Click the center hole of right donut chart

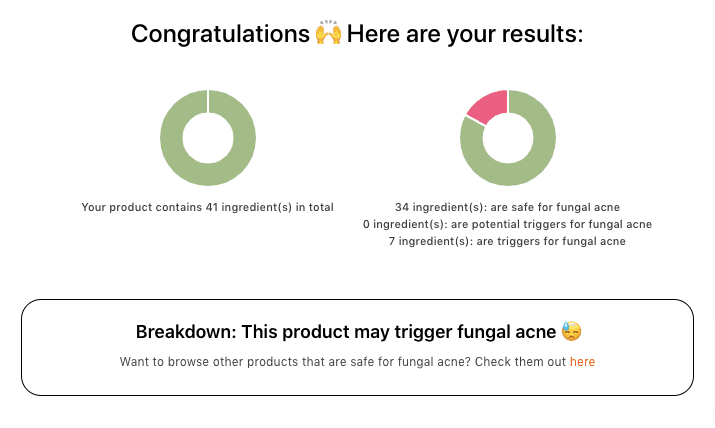coord(508,138)
